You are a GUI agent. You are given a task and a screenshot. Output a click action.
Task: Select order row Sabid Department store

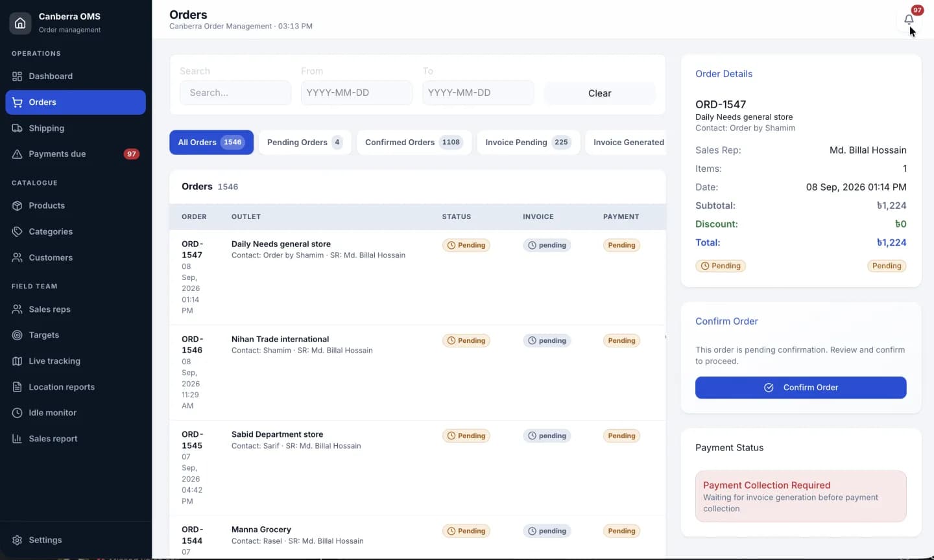click(x=417, y=468)
